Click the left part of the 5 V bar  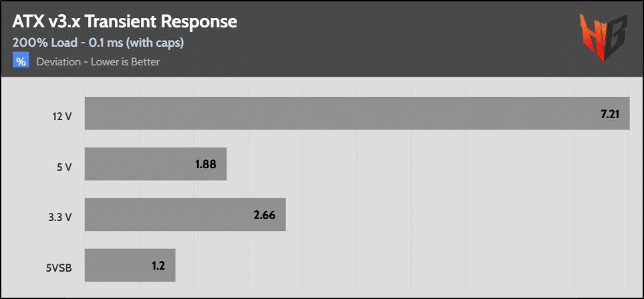click(x=120, y=164)
